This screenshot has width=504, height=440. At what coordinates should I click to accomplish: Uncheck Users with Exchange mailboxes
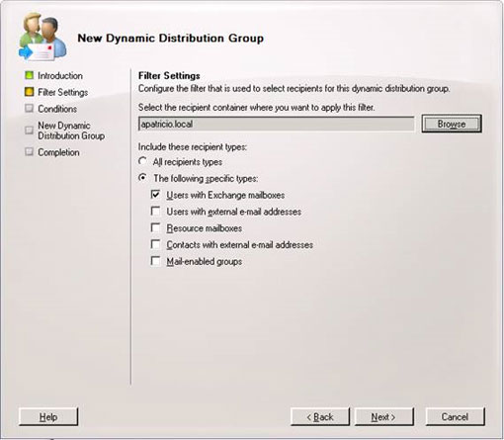click(155, 195)
